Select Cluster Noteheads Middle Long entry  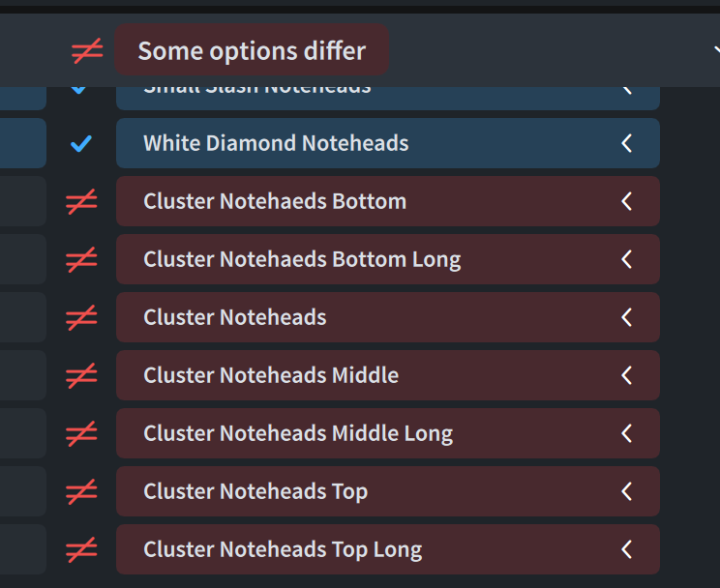298,433
